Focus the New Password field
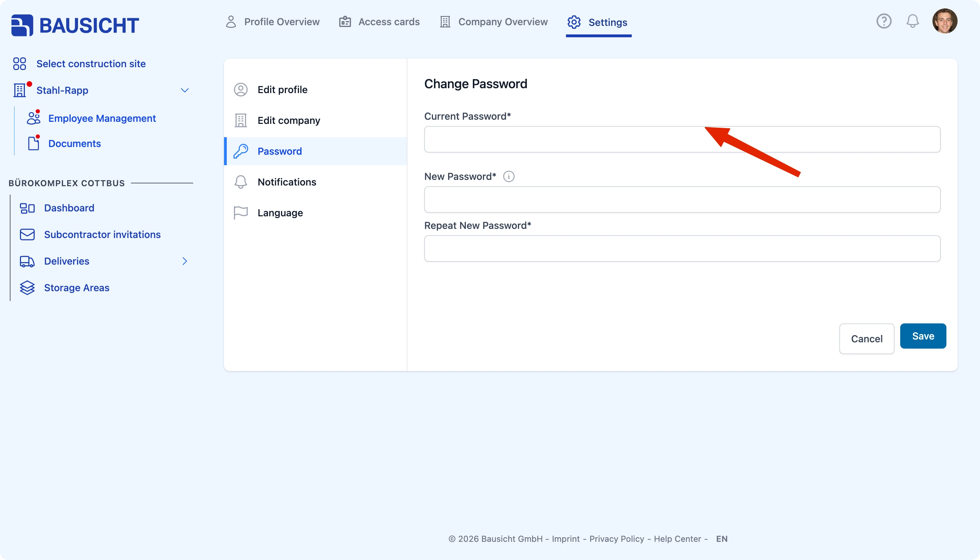The height and width of the screenshot is (560, 980). point(682,199)
